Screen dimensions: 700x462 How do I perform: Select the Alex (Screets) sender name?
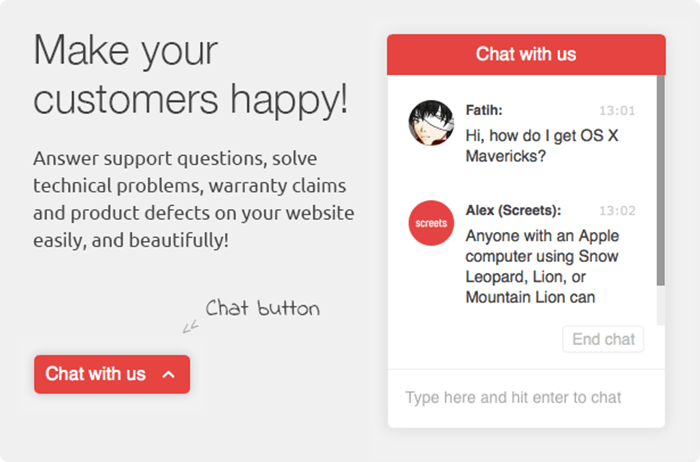(x=513, y=210)
